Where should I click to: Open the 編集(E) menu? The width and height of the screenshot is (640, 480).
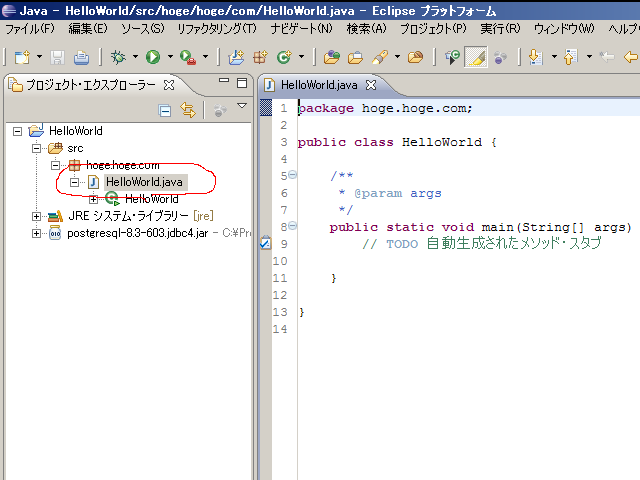pos(88,29)
